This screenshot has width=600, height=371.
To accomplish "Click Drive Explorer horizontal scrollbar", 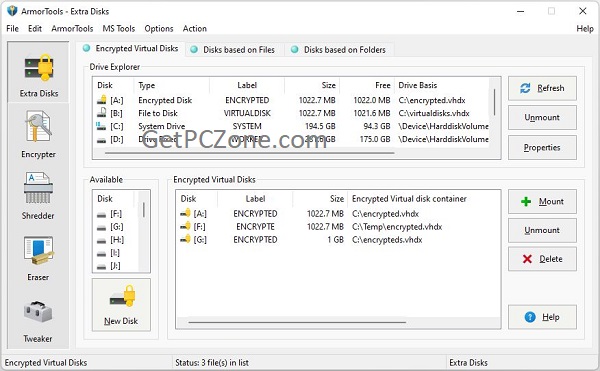I will [x=249, y=153].
